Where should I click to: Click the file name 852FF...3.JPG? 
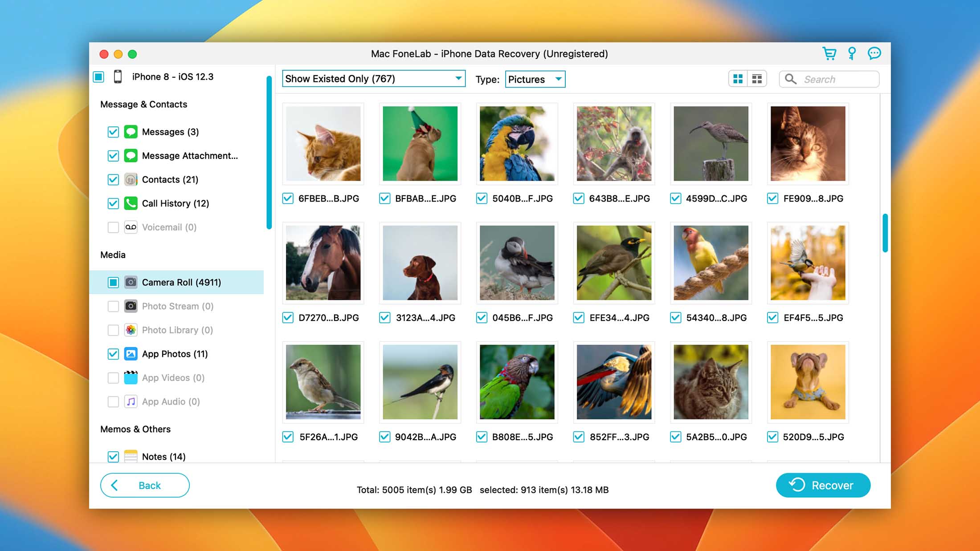coord(619,437)
